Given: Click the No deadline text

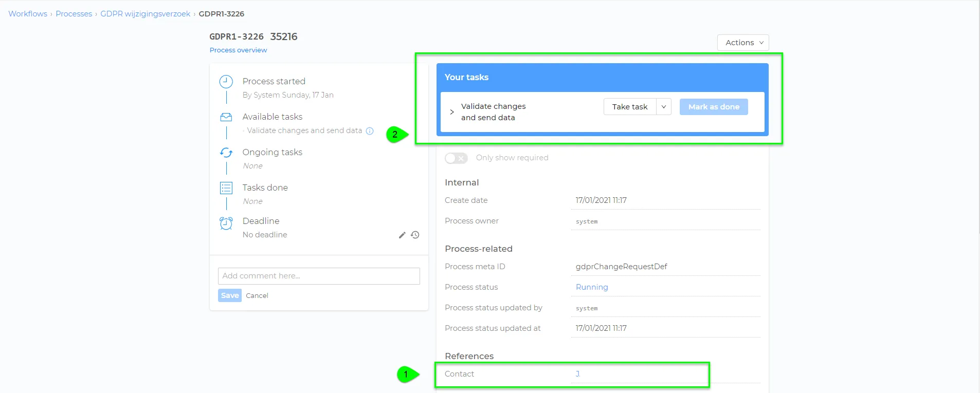Looking at the screenshot, I should (x=265, y=235).
